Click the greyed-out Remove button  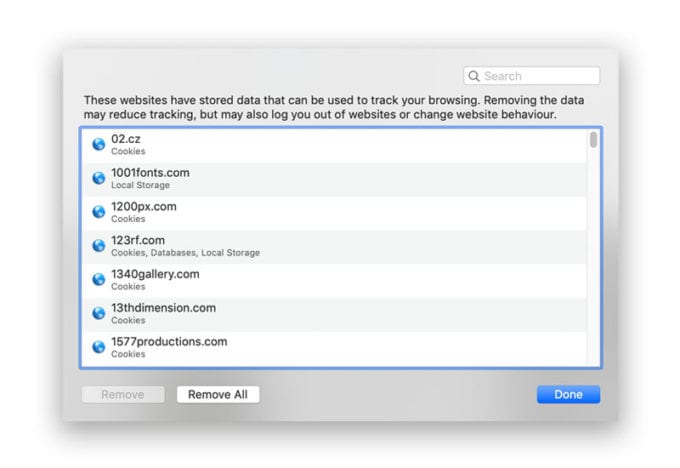click(125, 394)
